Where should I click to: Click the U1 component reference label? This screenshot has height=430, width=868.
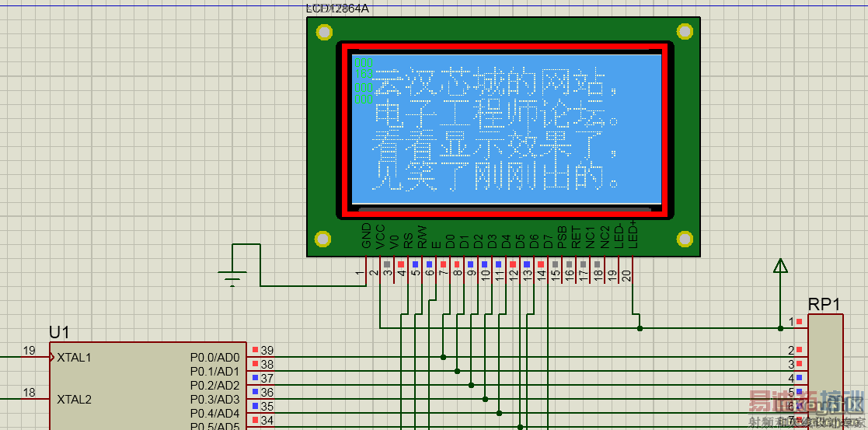pyautogui.click(x=60, y=333)
